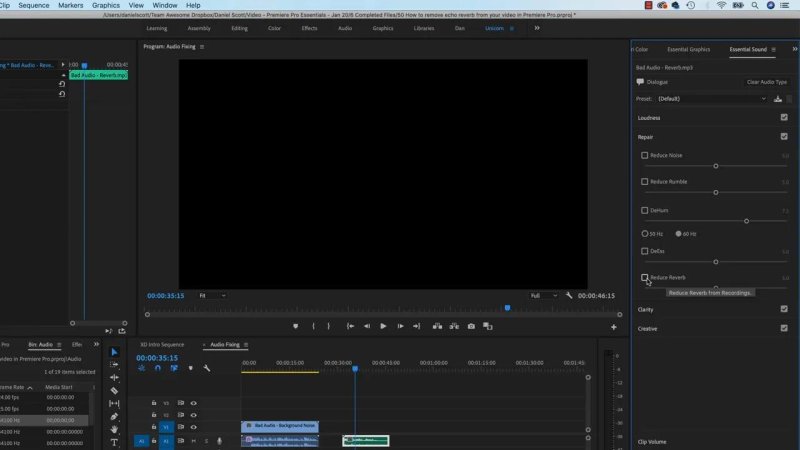Image resolution: width=800 pixels, height=450 pixels.
Task: Click Clear Audio Type button
Action: click(766, 82)
